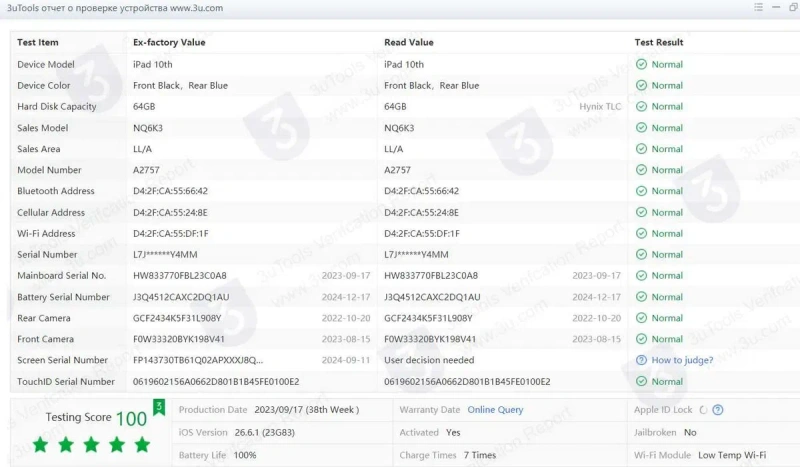This screenshot has width=800, height=467.
Task: Click the Ex-factory Value column header
Action: [169, 42]
